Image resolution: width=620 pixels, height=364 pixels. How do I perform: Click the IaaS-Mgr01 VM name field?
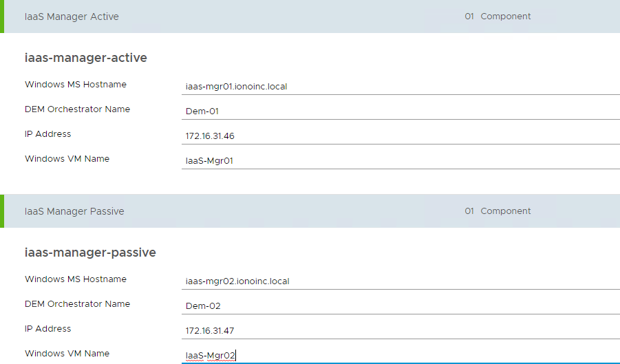399,161
